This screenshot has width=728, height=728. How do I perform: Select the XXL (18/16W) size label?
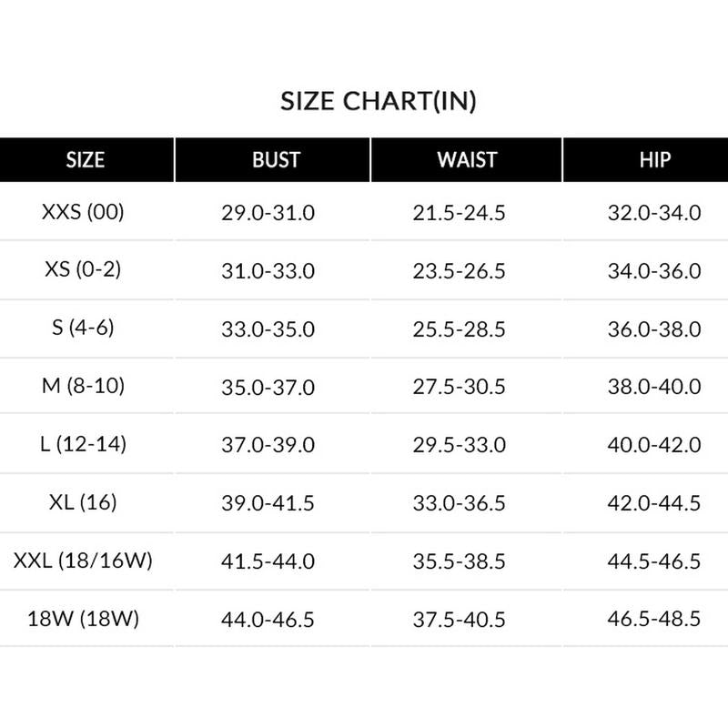point(83,561)
